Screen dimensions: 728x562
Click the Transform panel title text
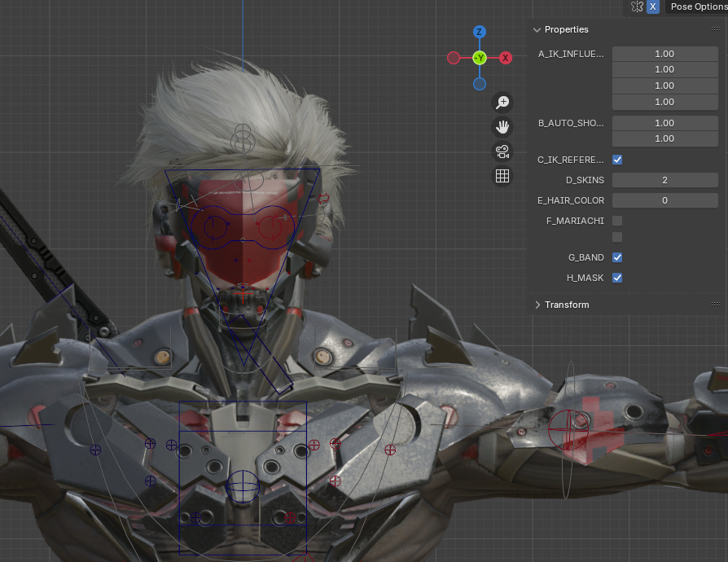click(x=567, y=305)
